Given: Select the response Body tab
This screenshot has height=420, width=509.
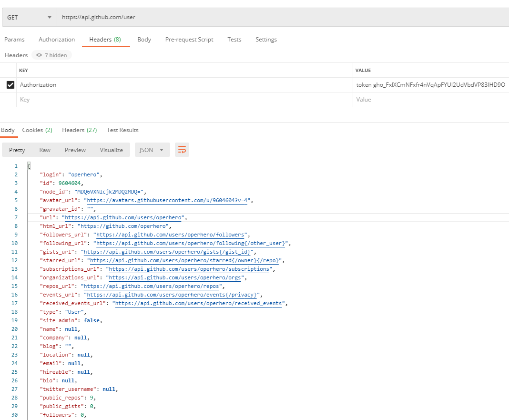Looking at the screenshot, I should pyautogui.click(x=8, y=130).
